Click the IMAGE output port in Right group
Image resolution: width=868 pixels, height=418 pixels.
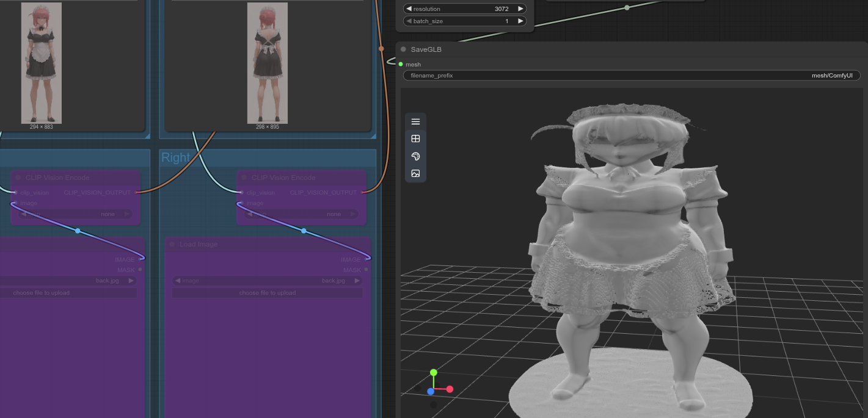coord(366,259)
